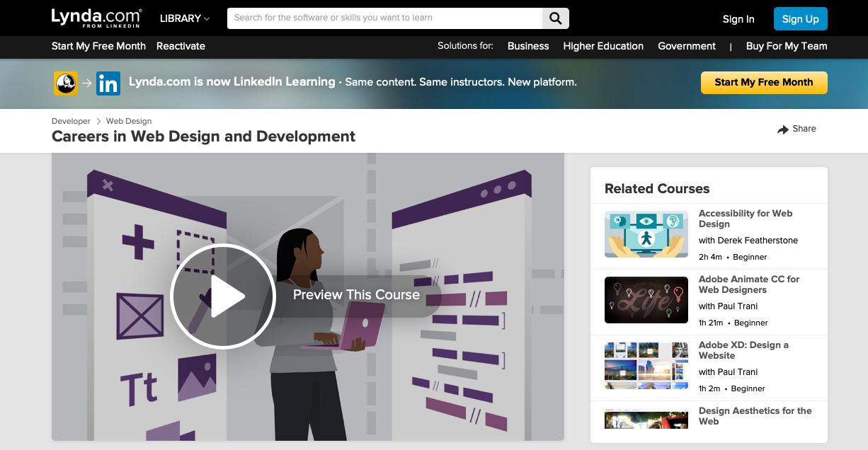The image size is (868, 450).
Task: Click 'with Derek Featherstone' author text
Action: (x=748, y=241)
